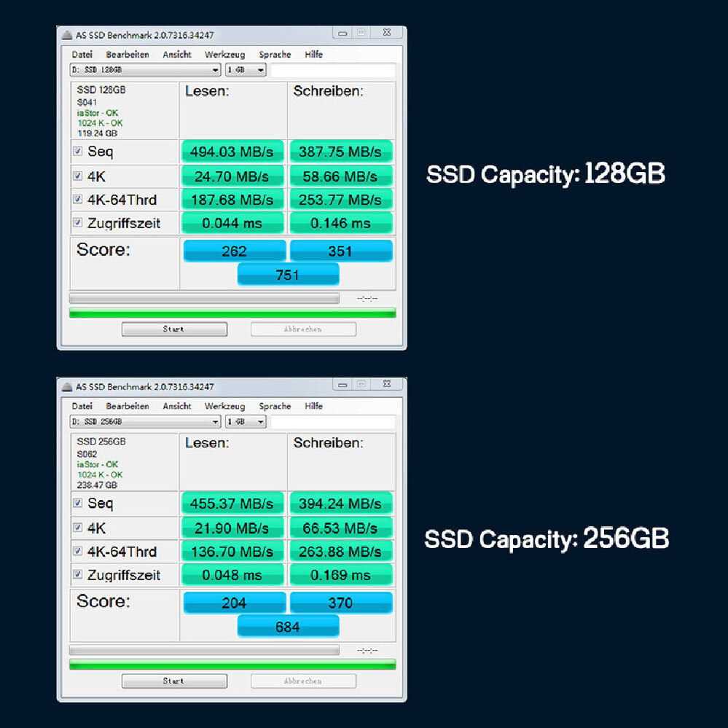Image resolution: width=728 pixels, height=728 pixels.
Task: Select 4K read value 24.70 MB/s
Action: click(232, 176)
